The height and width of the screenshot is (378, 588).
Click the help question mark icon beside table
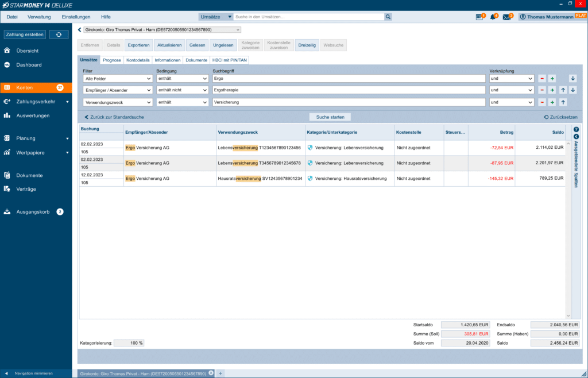click(576, 130)
